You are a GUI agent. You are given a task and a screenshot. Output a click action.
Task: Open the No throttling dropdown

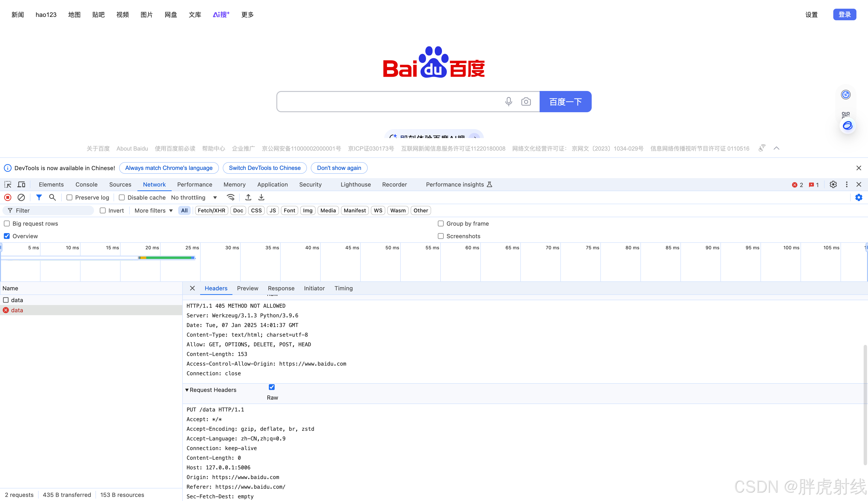click(194, 197)
